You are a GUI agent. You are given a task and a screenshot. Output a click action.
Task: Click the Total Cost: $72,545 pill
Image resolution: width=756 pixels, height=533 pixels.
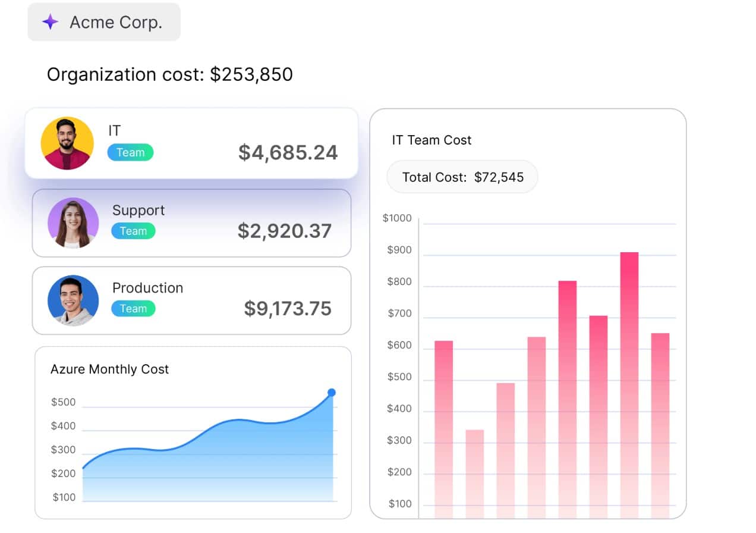[x=462, y=177]
